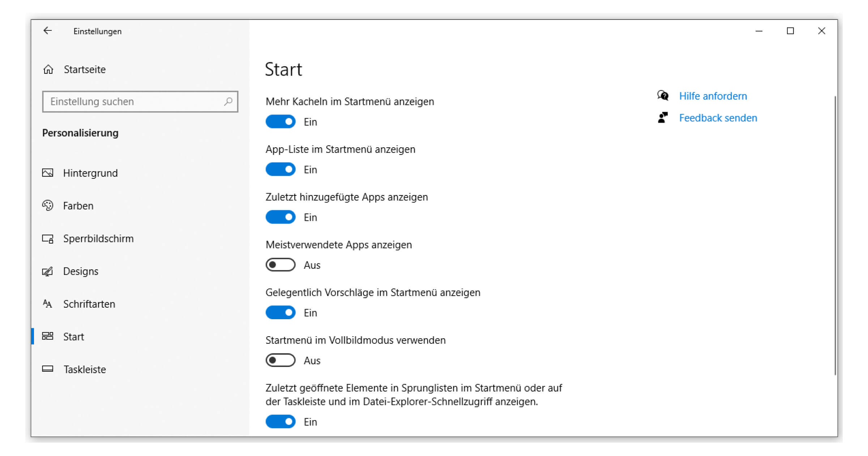Screen dimensions: 868x456
Task: Click the Farben palette icon
Action: point(47,206)
